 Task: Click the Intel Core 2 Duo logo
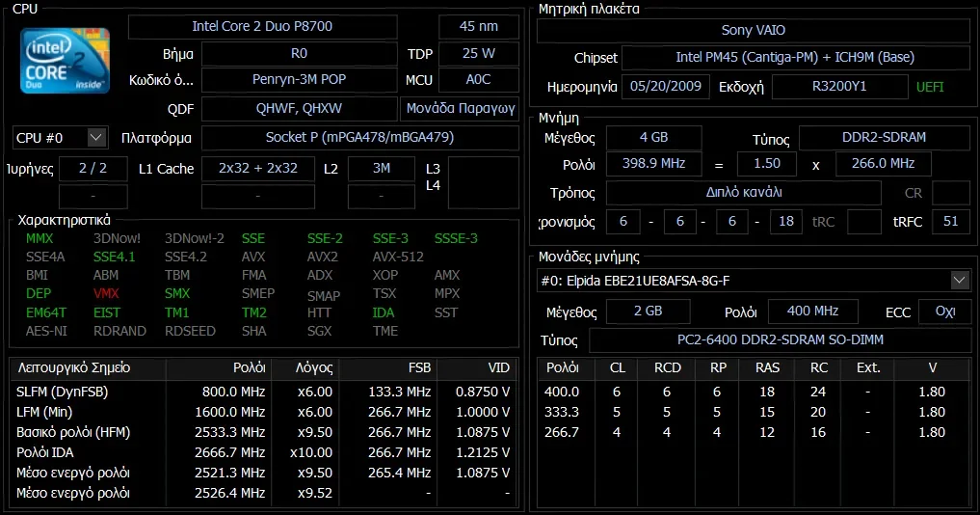(65, 60)
